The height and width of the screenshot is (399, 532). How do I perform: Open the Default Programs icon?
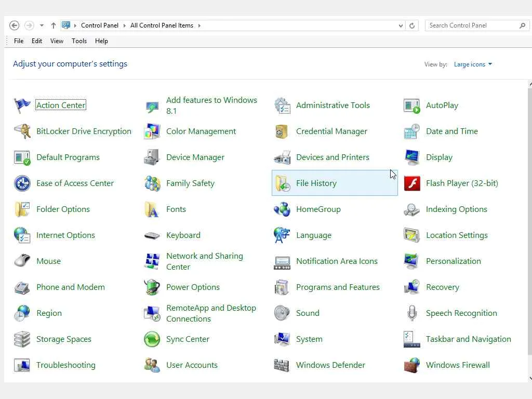[22, 157]
